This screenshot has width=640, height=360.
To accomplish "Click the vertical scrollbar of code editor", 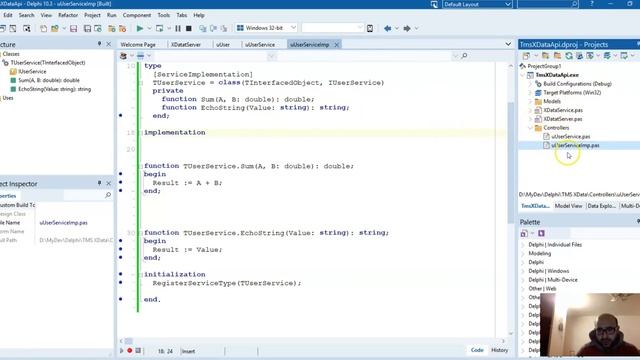I will [511, 163].
